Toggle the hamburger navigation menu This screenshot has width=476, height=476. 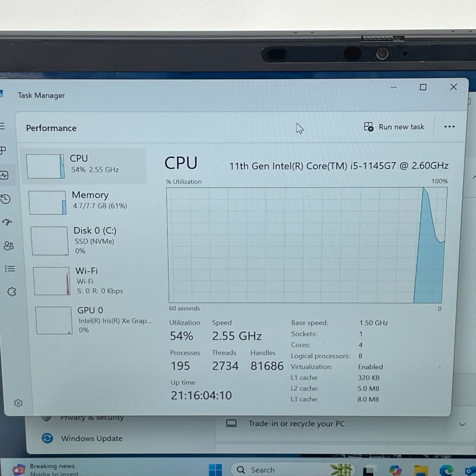pyautogui.click(x=3, y=126)
